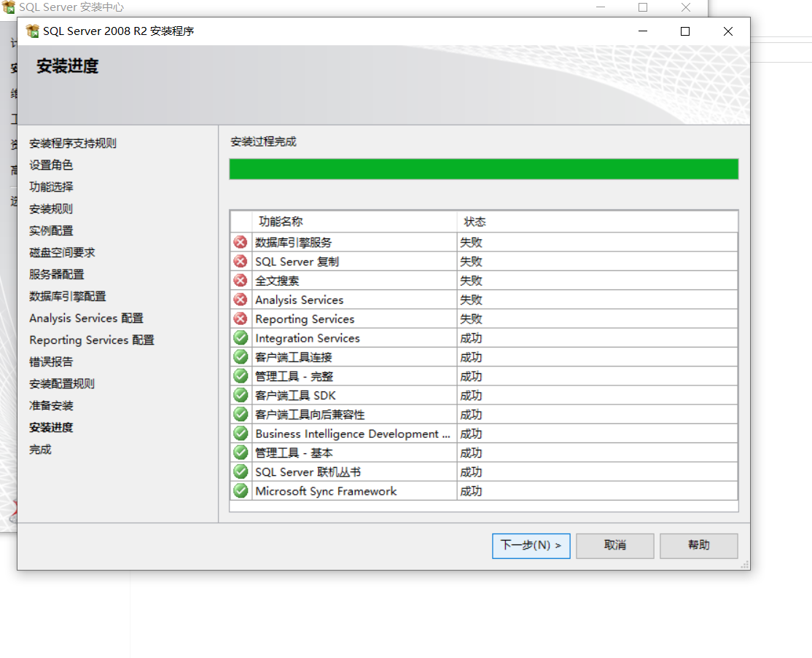This screenshot has width=812, height=658.
Task: Click the 功能名称 column header
Action: click(x=281, y=222)
